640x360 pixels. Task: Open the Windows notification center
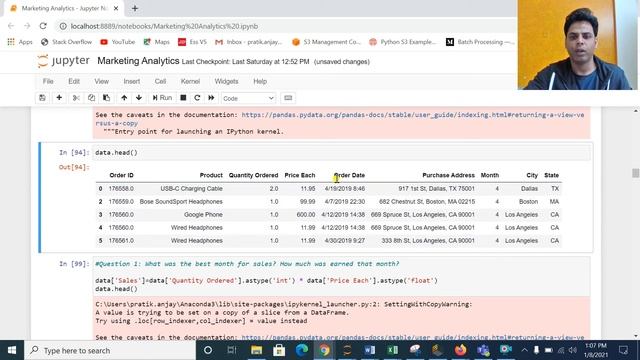[x=623, y=350]
